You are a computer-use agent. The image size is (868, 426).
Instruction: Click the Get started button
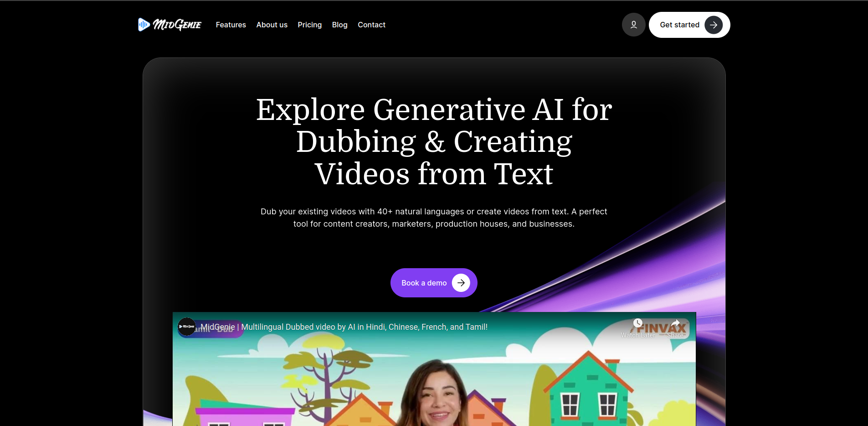689,25
